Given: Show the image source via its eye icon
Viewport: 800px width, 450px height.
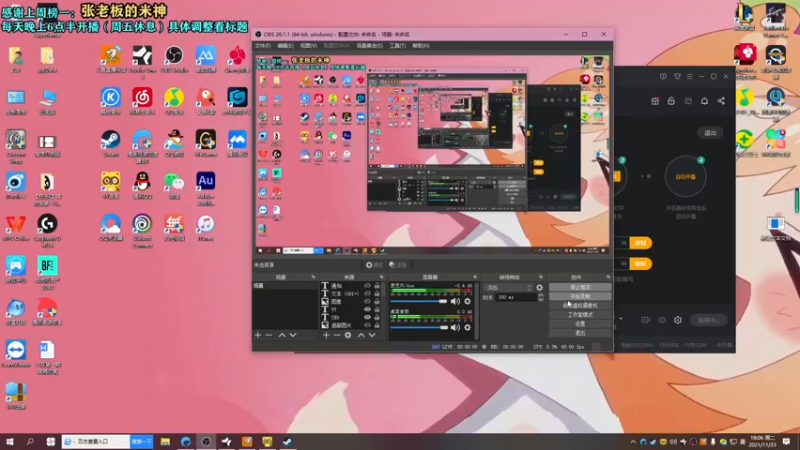Looking at the screenshot, I should click(367, 302).
